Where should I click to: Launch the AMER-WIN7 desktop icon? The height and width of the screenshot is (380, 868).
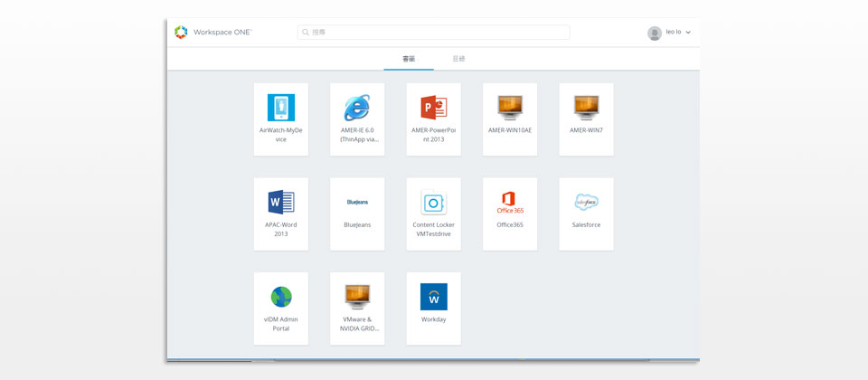(586, 108)
